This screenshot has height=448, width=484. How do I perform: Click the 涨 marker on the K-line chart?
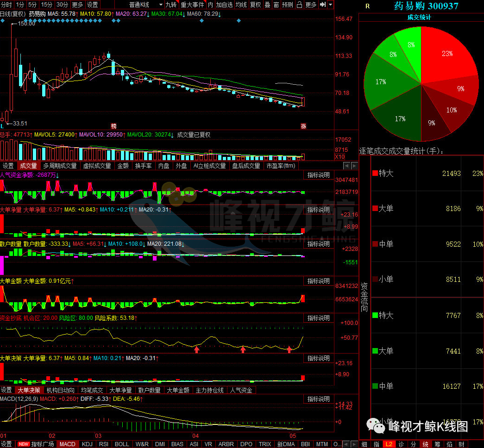[x=303, y=126]
